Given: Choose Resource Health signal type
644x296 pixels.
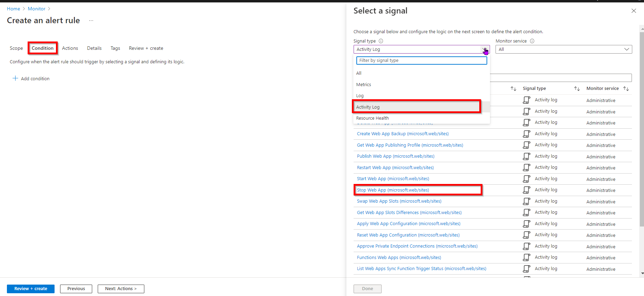Looking at the screenshot, I should [421, 118].
